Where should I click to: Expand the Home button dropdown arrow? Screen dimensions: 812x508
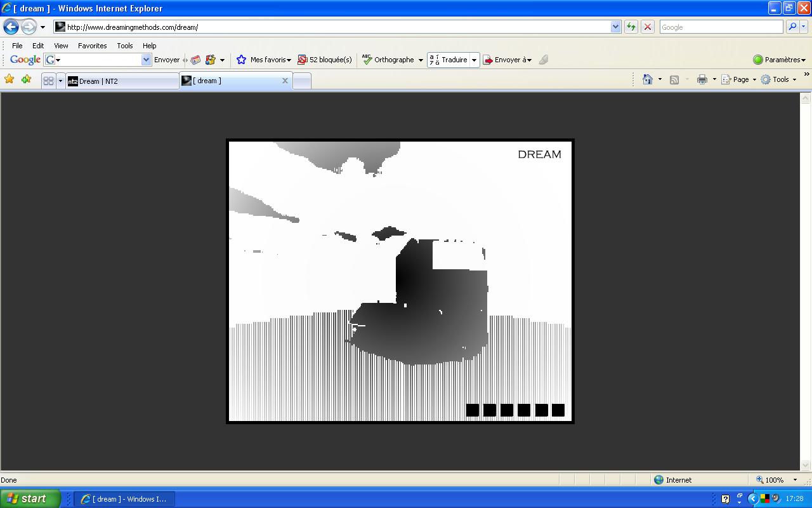[x=660, y=79]
